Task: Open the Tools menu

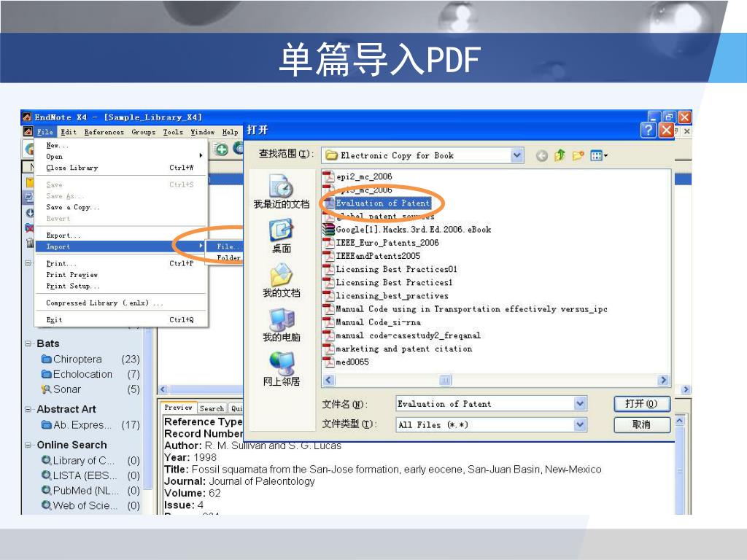Action: [173, 132]
